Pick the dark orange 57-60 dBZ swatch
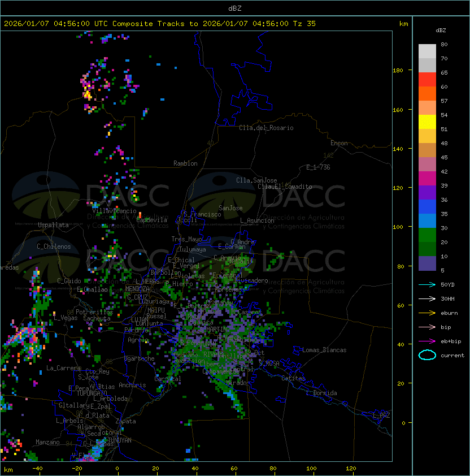This screenshot has width=470, height=476. (427, 93)
